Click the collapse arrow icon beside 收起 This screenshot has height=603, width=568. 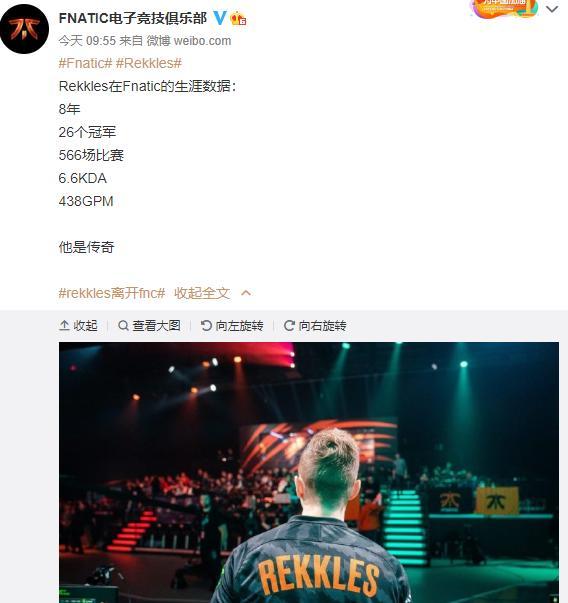tap(64, 326)
